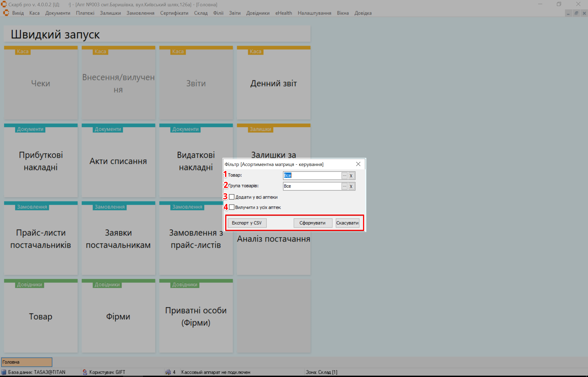Screen dimensions: 588x377
Task: Click the Скасувати button
Action: coord(347,223)
